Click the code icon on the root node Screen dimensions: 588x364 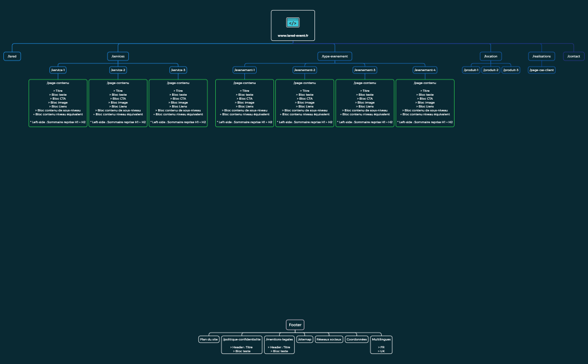293,22
